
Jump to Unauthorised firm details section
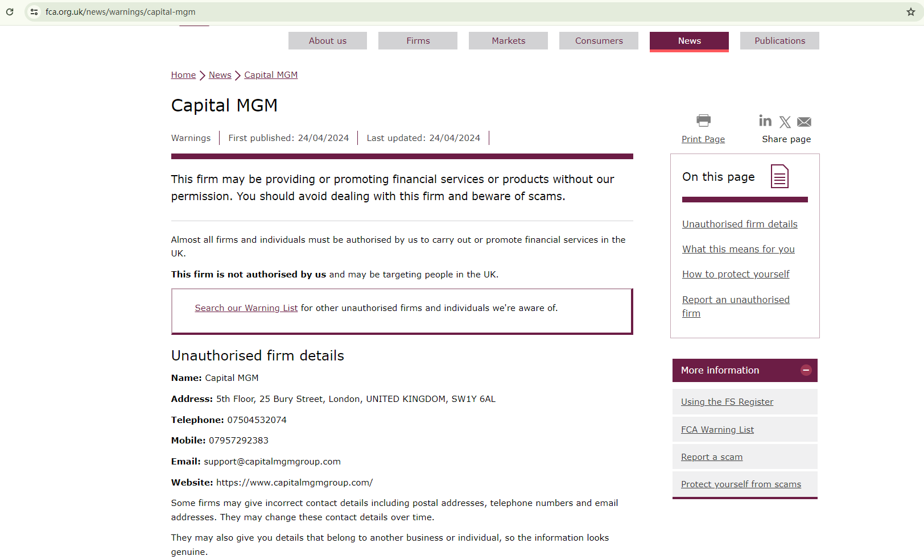click(740, 224)
